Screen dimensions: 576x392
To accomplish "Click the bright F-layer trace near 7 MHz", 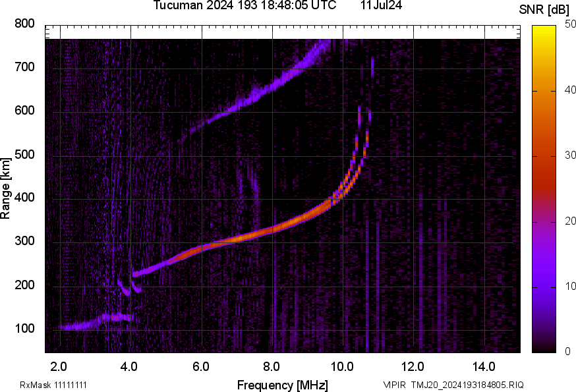I will pos(237,238).
